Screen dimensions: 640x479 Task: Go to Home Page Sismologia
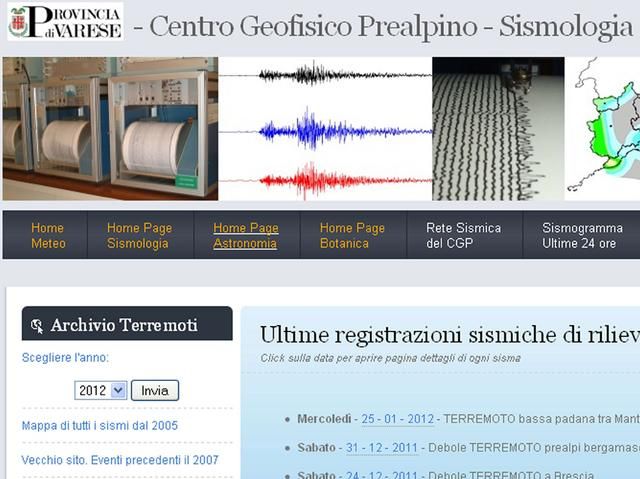click(x=139, y=235)
